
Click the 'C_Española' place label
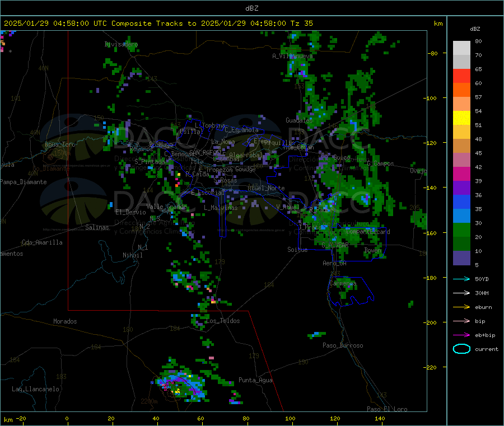click(241, 130)
